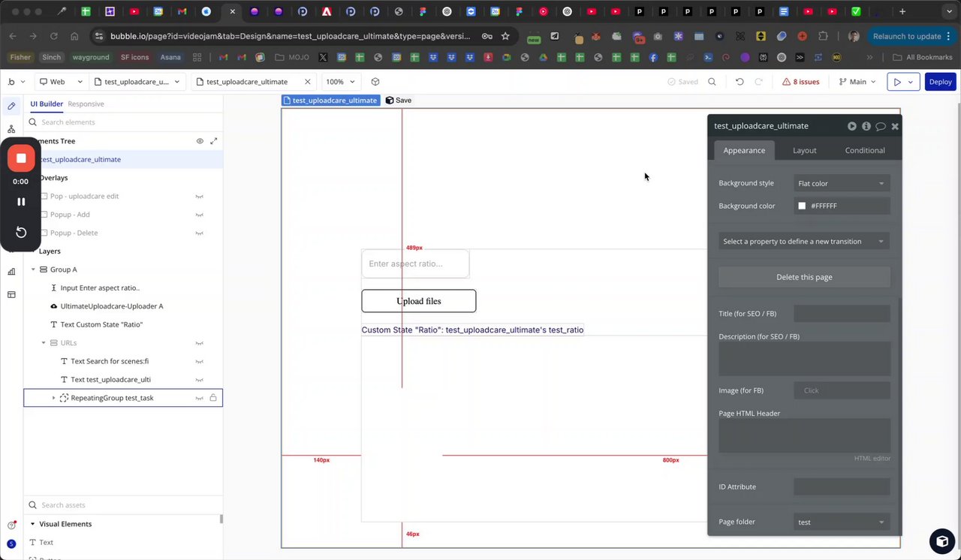Expand the RepeatingGroup test_task node
Image resolution: width=961 pixels, height=560 pixels.
point(53,398)
